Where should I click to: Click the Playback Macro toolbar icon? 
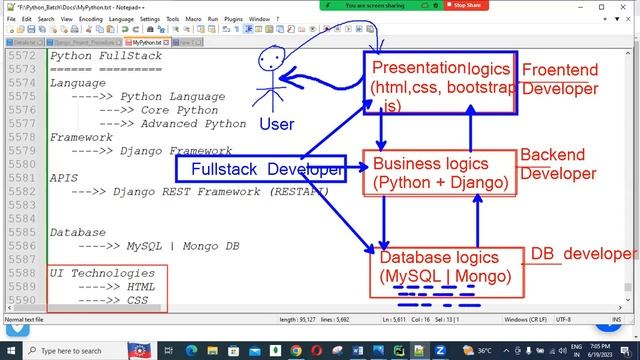(348, 29)
